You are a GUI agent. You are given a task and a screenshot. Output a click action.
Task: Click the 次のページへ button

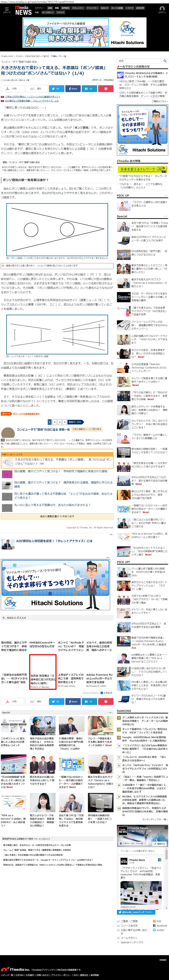pos(74,422)
